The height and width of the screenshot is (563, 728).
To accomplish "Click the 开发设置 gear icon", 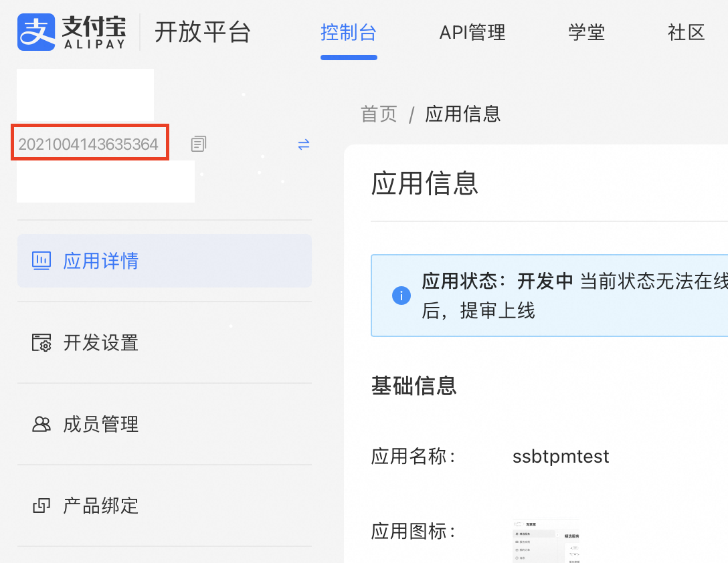I will tap(41, 342).
